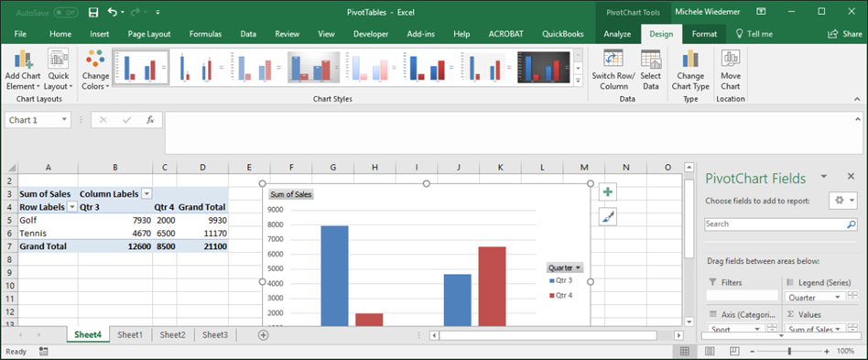Select the cell with value 21100
This screenshot has width=868, height=360.
[x=202, y=246]
